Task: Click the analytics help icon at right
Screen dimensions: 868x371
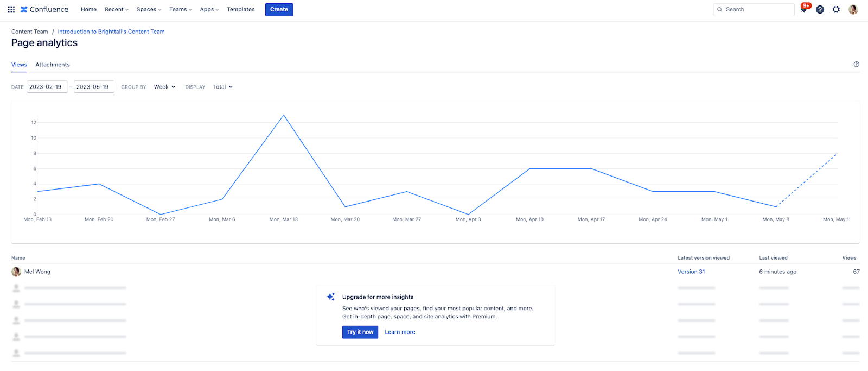Action: (857, 64)
